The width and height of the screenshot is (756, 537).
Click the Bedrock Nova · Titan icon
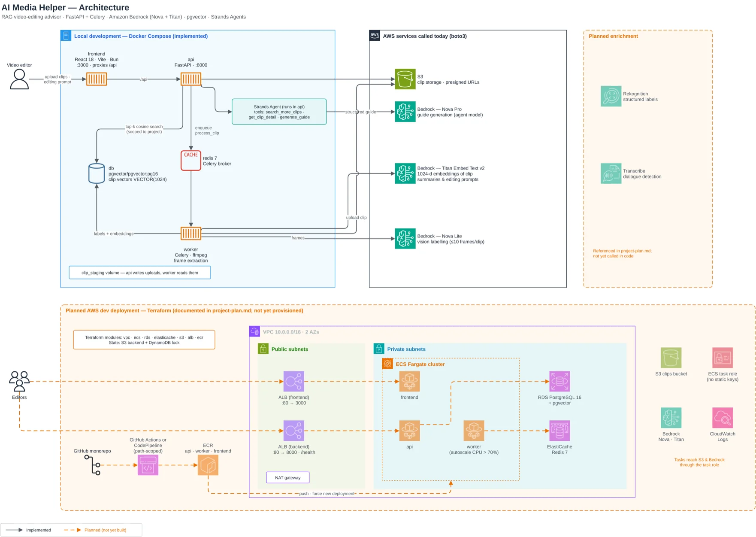(x=671, y=418)
